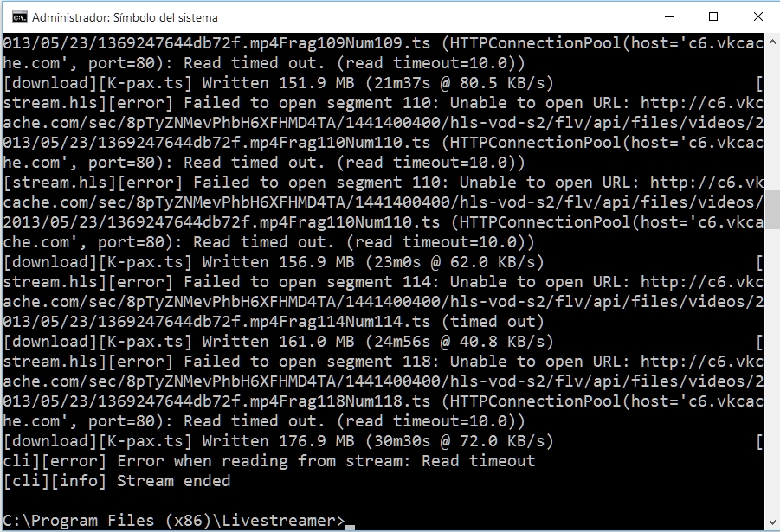Click scrollbar track above the thumb

pos(772,120)
